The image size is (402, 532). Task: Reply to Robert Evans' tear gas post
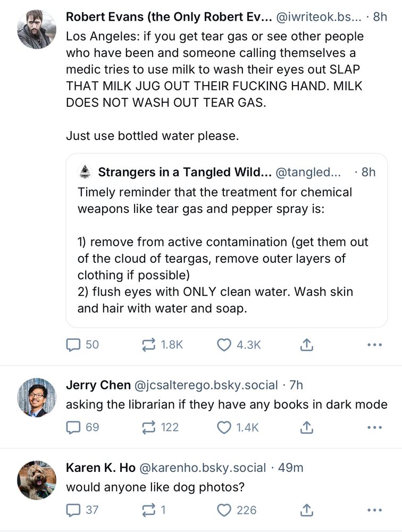click(73, 345)
